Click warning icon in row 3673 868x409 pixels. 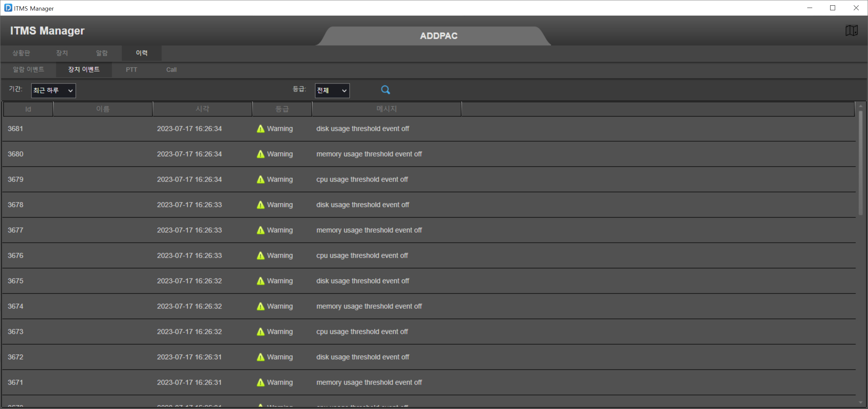[260, 332]
